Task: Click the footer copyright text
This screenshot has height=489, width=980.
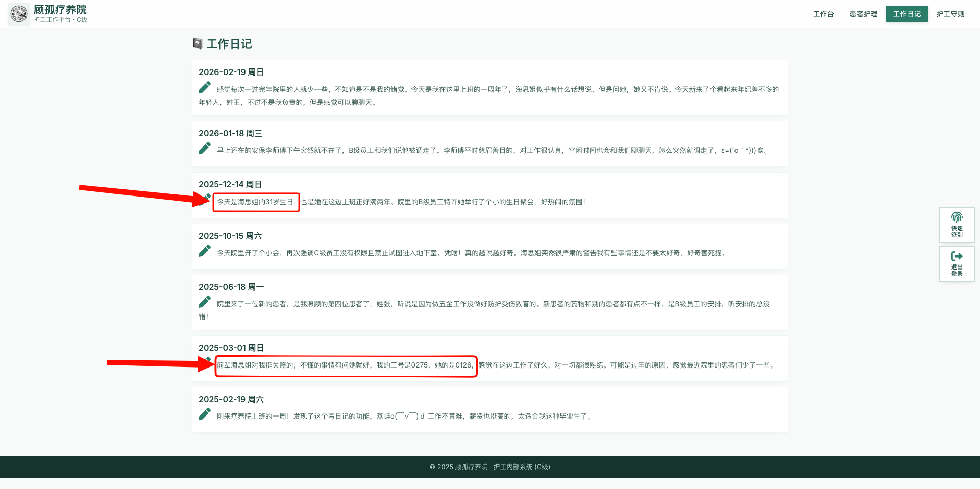Action: [x=489, y=467]
